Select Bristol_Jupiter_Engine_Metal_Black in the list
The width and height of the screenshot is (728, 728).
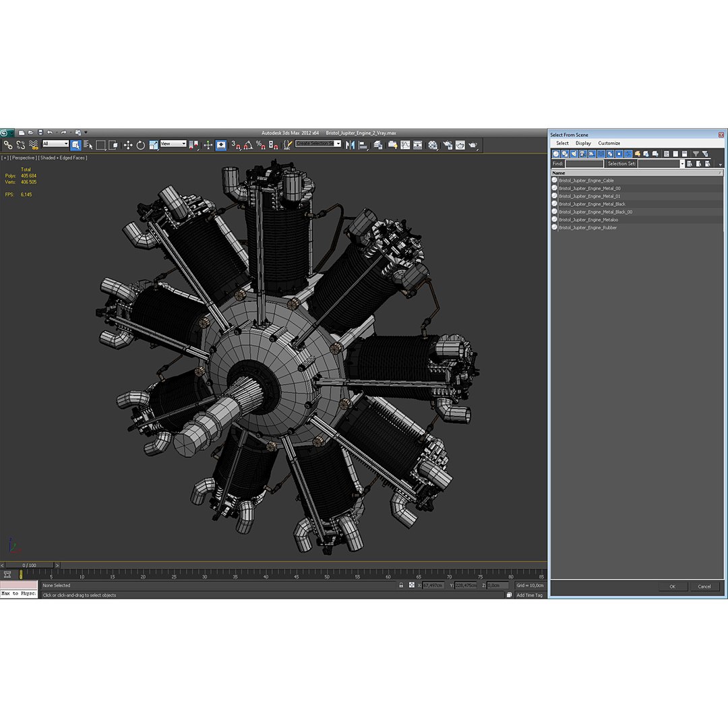(x=636, y=204)
